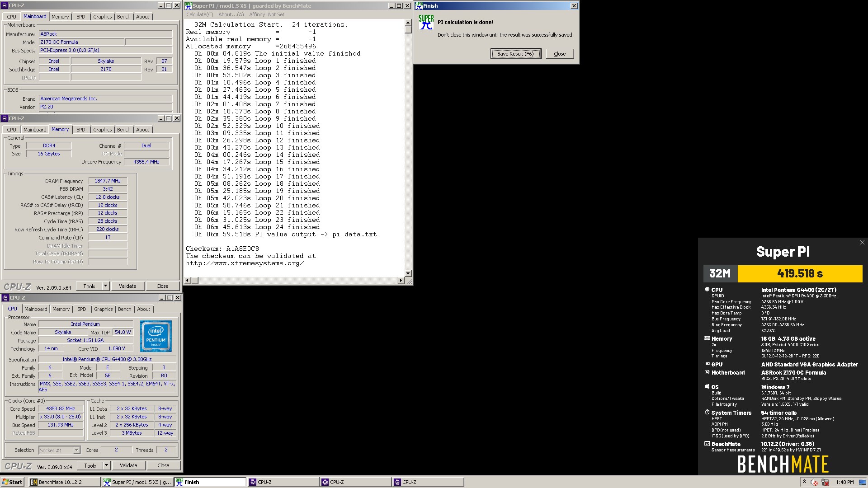Click Close button in Memory CPU-Z window
868x488 pixels.
click(x=162, y=286)
